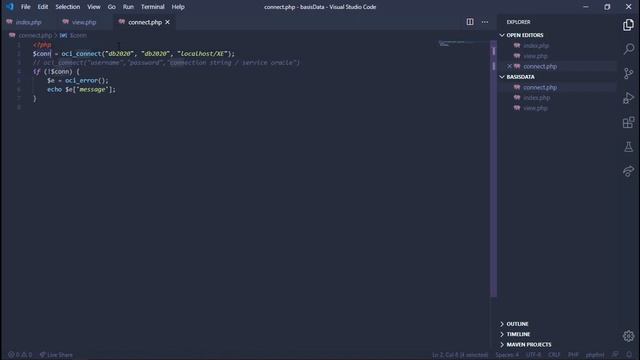Click the if (!$conn) condition line
The height and width of the screenshot is (360, 640).
[x=56, y=71]
